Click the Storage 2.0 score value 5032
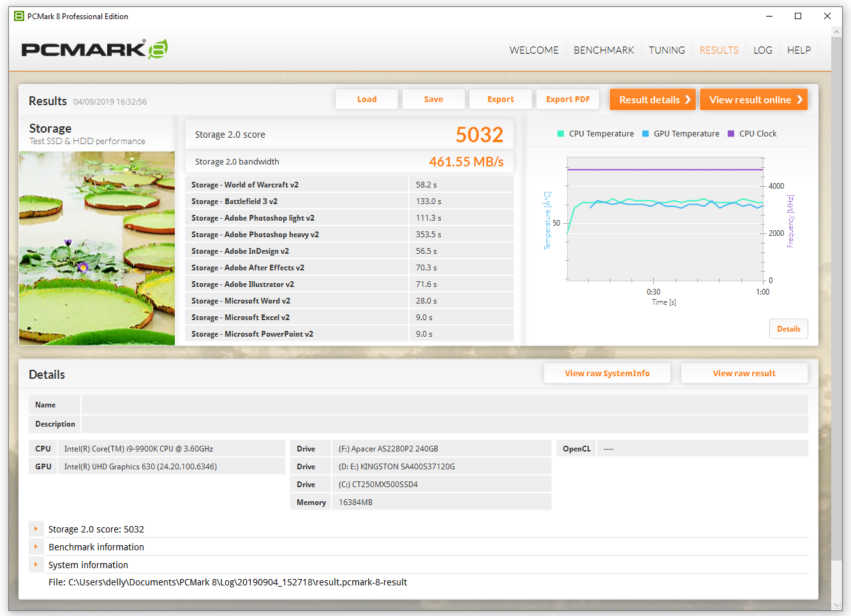 (x=479, y=135)
